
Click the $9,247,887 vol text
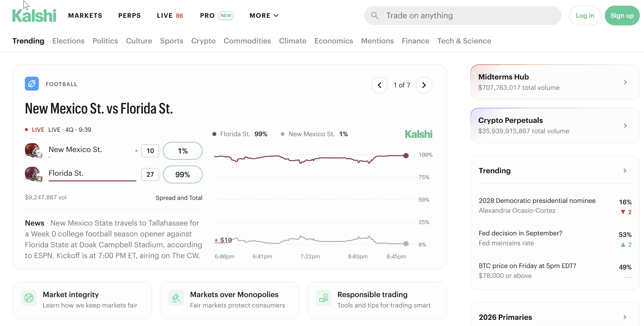[x=45, y=197]
